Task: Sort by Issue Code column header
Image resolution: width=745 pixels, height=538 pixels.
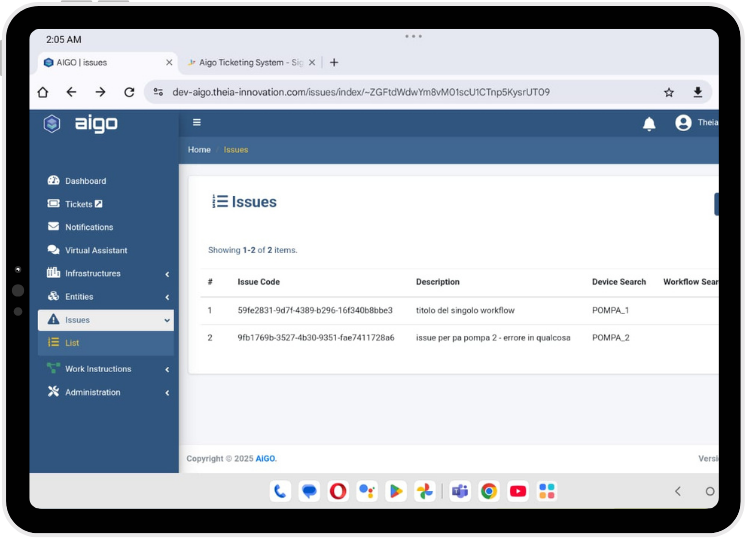Action: click(x=258, y=282)
